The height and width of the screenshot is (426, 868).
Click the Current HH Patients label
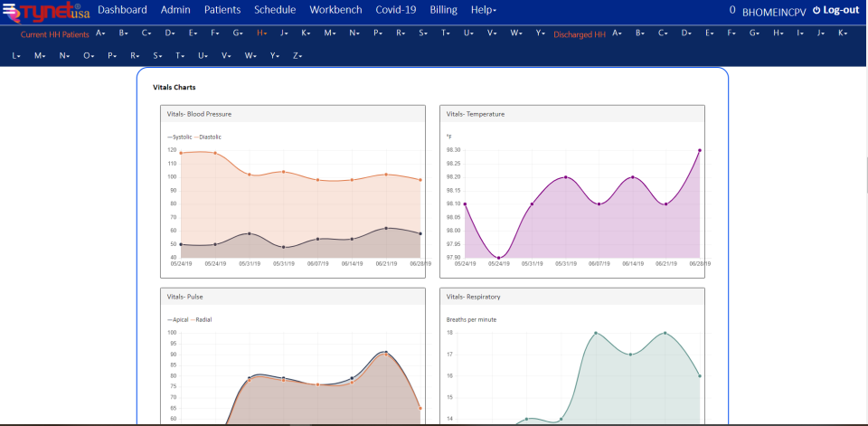55,34
